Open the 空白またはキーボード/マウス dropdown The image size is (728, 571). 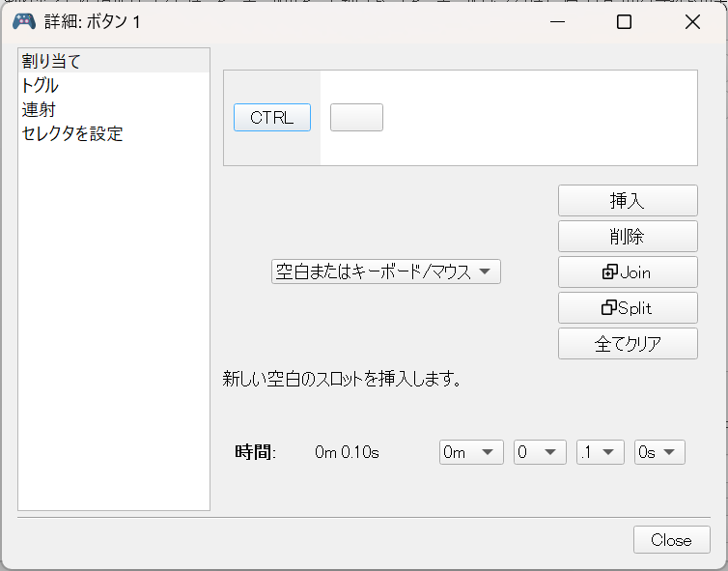tap(385, 271)
